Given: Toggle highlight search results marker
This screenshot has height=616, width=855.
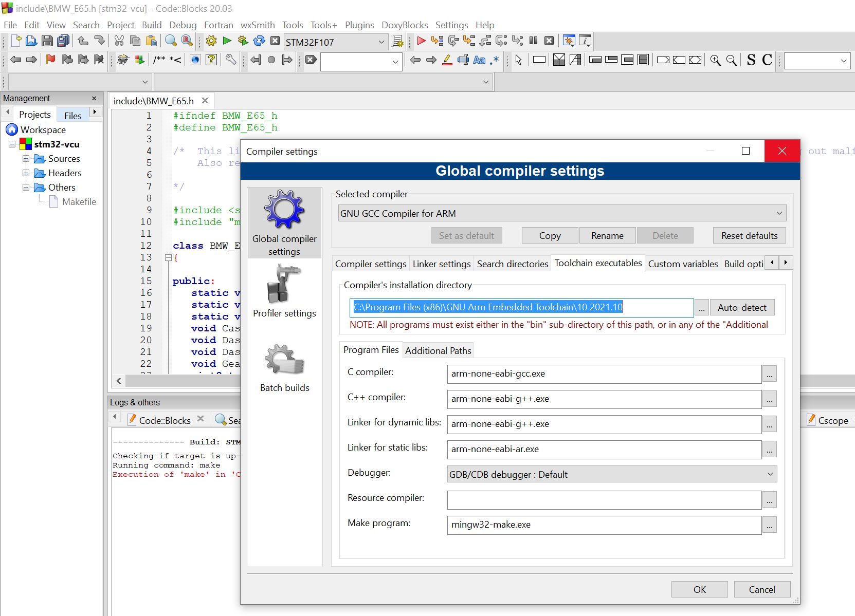Looking at the screenshot, I should pos(447,60).
